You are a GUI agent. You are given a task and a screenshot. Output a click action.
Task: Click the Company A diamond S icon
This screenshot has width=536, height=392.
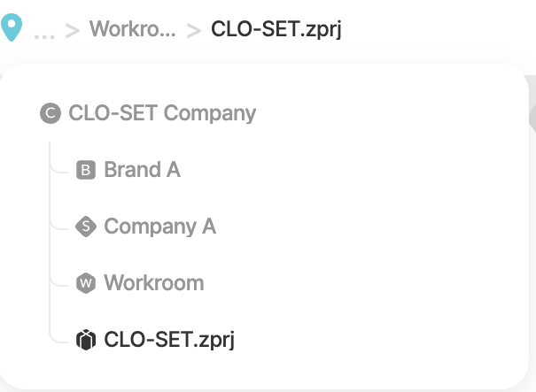86,226
